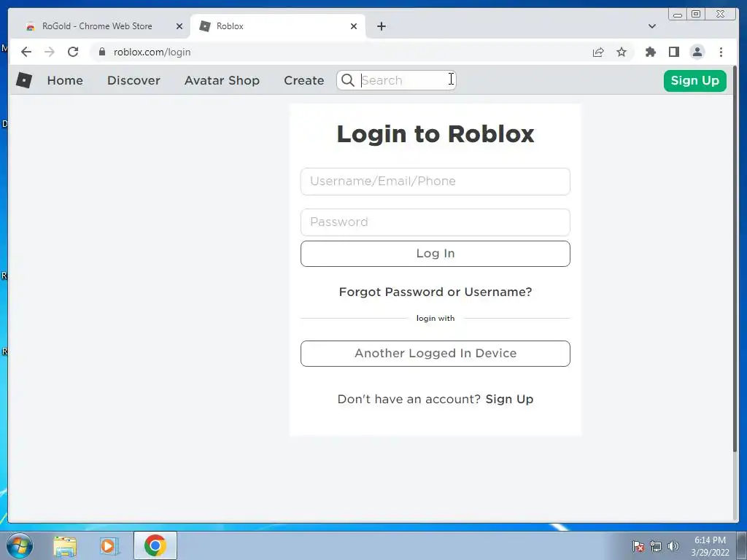747x560 pixels.
Task: Bookmark this page with the star icon
Action: (x=622, y=52)
